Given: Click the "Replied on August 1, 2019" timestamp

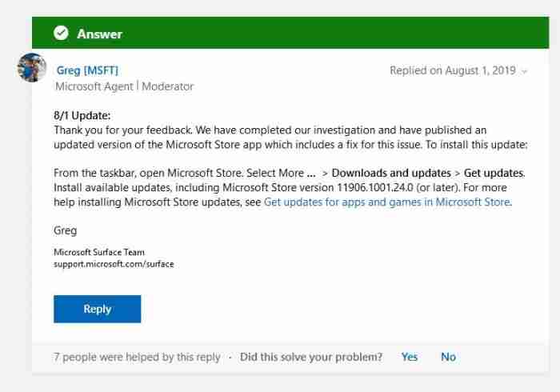Looking at the screenshot, I should point(452,70).
